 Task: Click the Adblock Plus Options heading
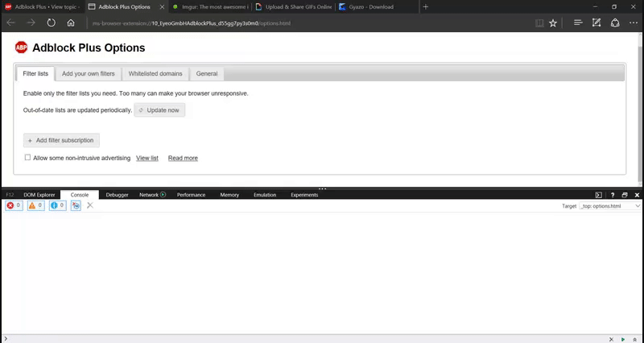click(x=89, y=48)
